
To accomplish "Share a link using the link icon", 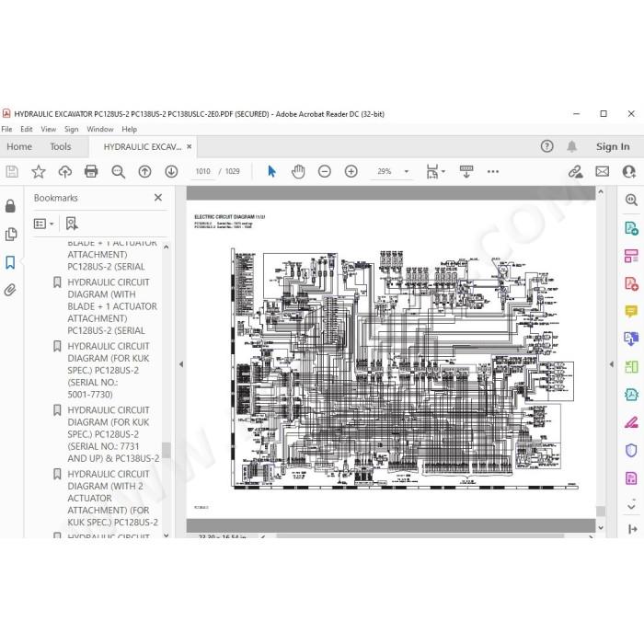I will click(575, 171).
